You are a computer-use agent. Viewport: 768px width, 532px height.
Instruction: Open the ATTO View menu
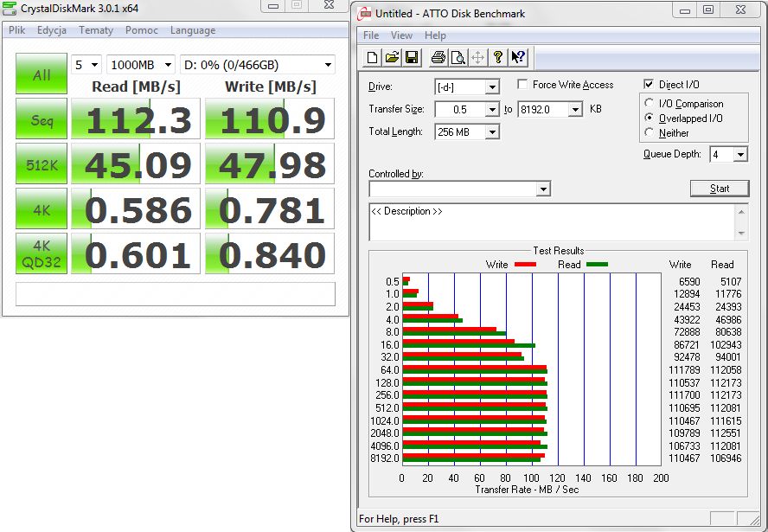click(x=401, y=35)
